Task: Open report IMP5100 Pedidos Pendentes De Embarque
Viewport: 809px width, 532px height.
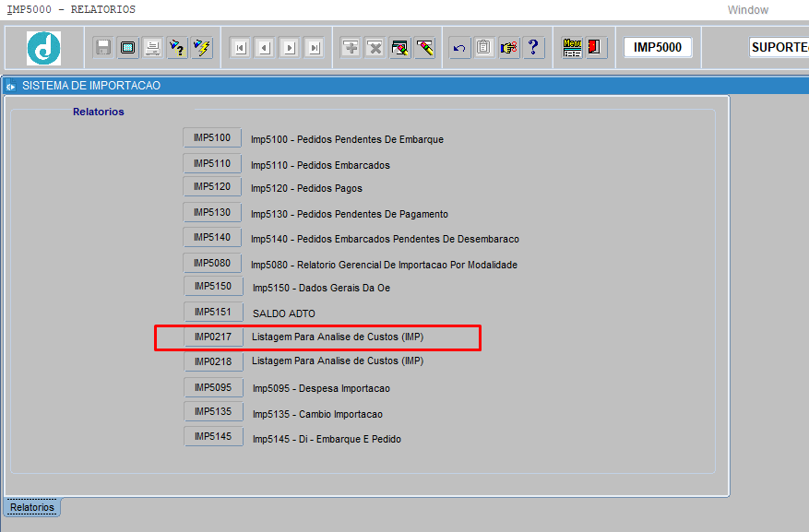Action: (x=212, y=138)
